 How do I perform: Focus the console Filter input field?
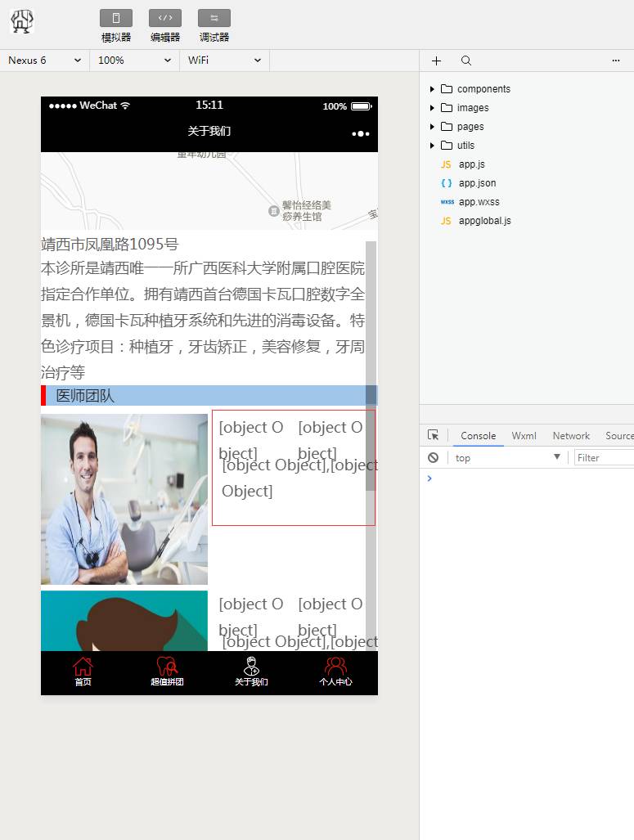click(x=604, y=457)
